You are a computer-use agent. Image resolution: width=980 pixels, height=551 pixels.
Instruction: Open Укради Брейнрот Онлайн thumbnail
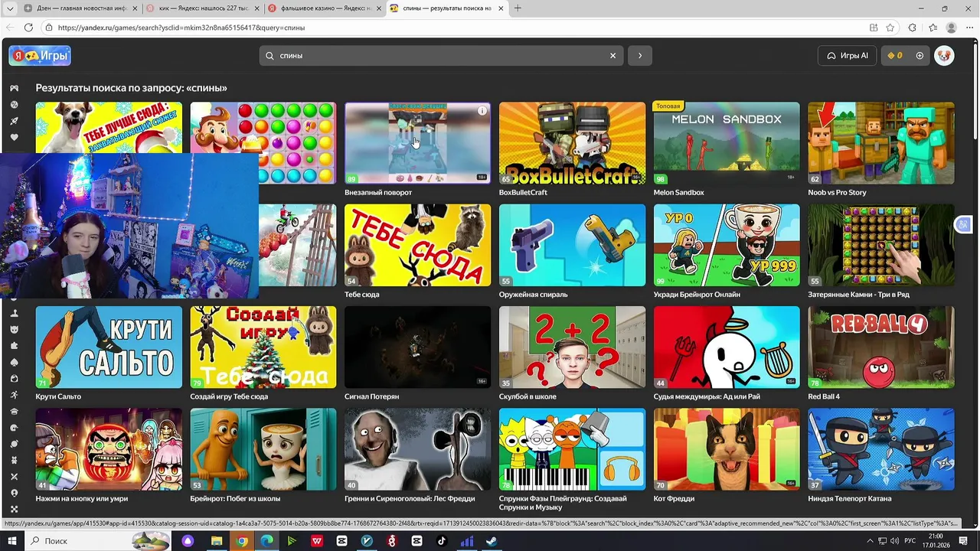point(727,245)
